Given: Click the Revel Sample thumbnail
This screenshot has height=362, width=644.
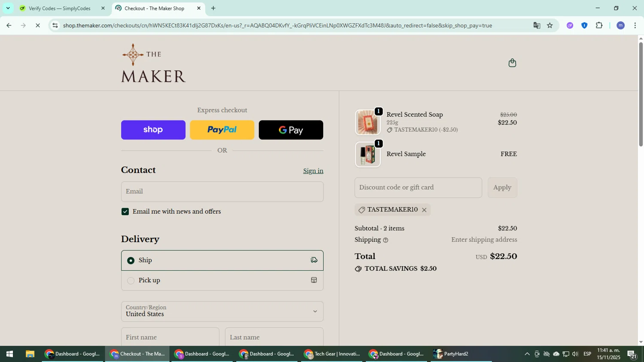Looking at the screenshot, I should coord(368,154).
